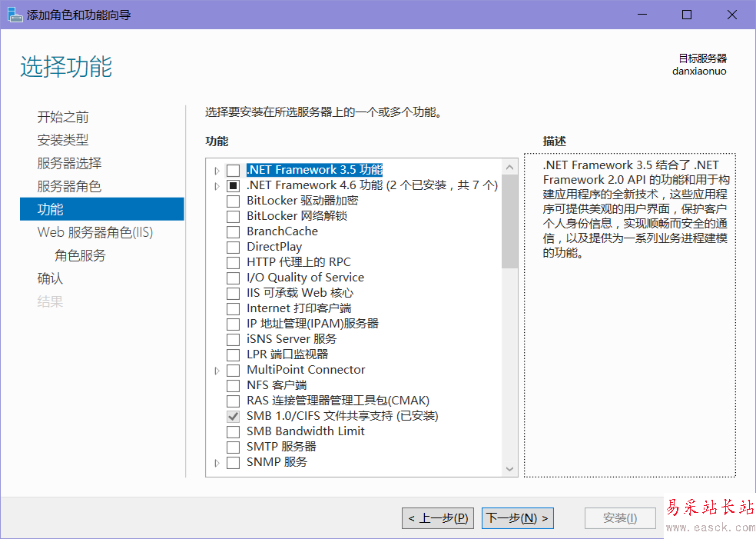Viewport: 756px width, 539px height.
Task: Select the .NET Framework 3.5 功能 label
Action: click(314, 170)
